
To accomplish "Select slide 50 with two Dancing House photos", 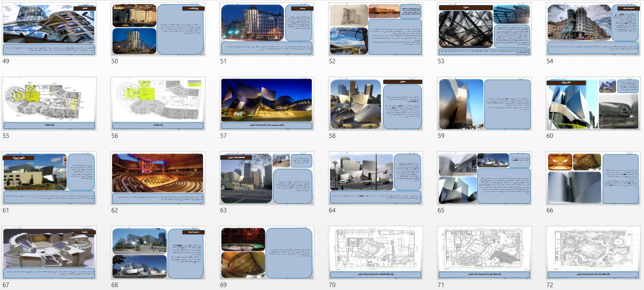I will [158, 29].
